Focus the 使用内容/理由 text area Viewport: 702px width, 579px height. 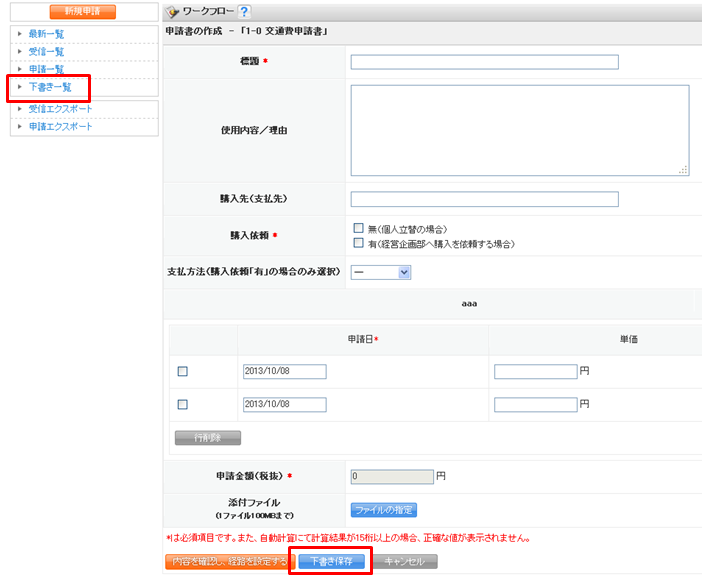tap(519, 130)
